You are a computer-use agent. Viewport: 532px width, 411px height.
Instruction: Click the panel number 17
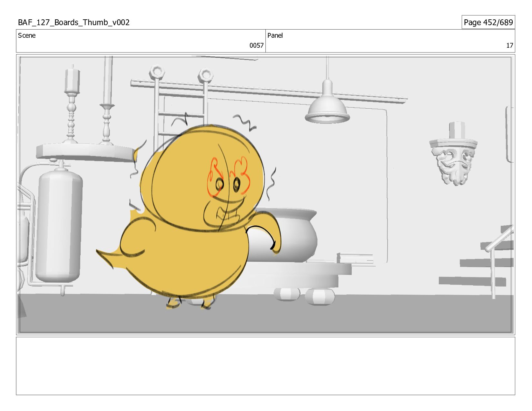pos(509,45)
